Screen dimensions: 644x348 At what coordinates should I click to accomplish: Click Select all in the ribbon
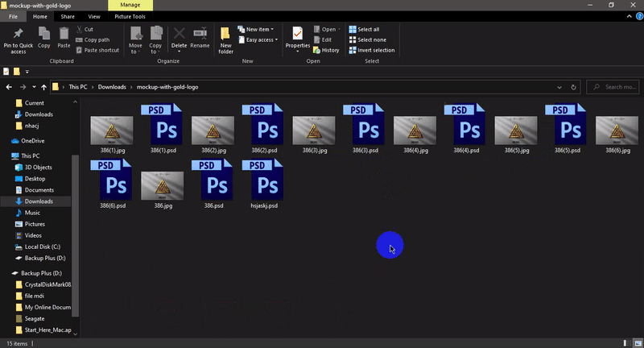364,29
